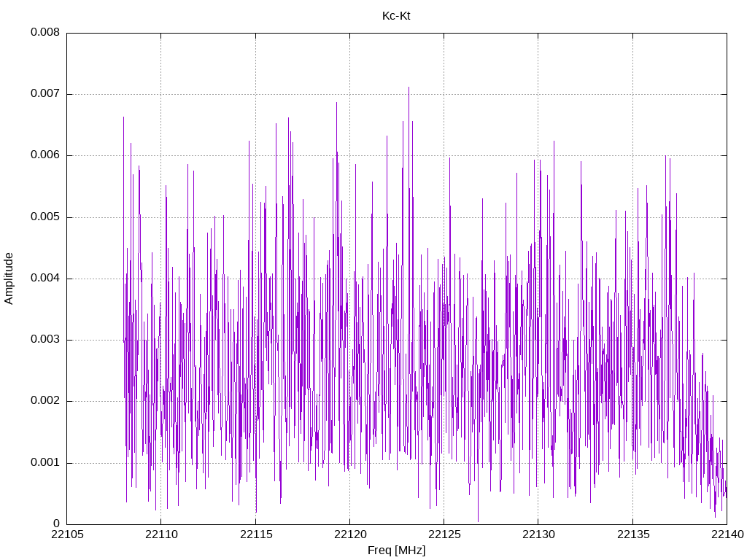The width and height of the screenshot is (747, 560).
Task: Click the tallest spectrum peak near 22123 MHz
Action: click(x=409, y=88)
